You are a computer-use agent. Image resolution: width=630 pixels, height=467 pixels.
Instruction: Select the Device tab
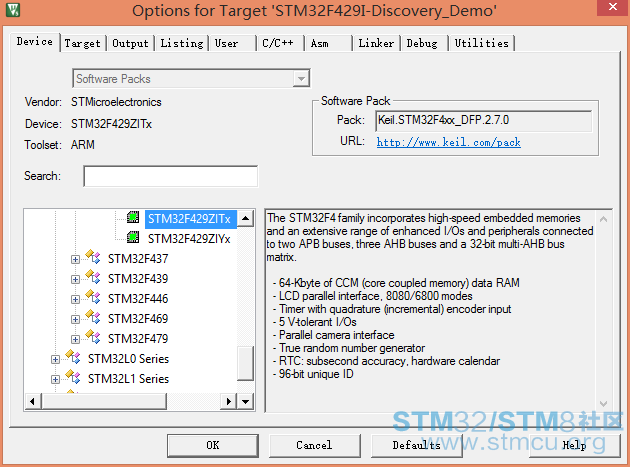pos(35,42)
